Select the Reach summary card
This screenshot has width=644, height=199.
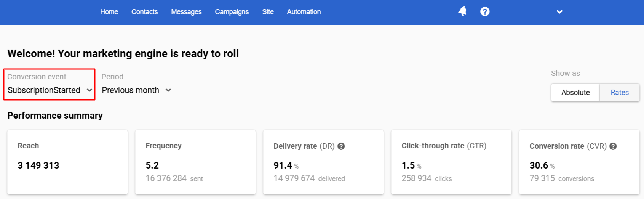point(67,162)
